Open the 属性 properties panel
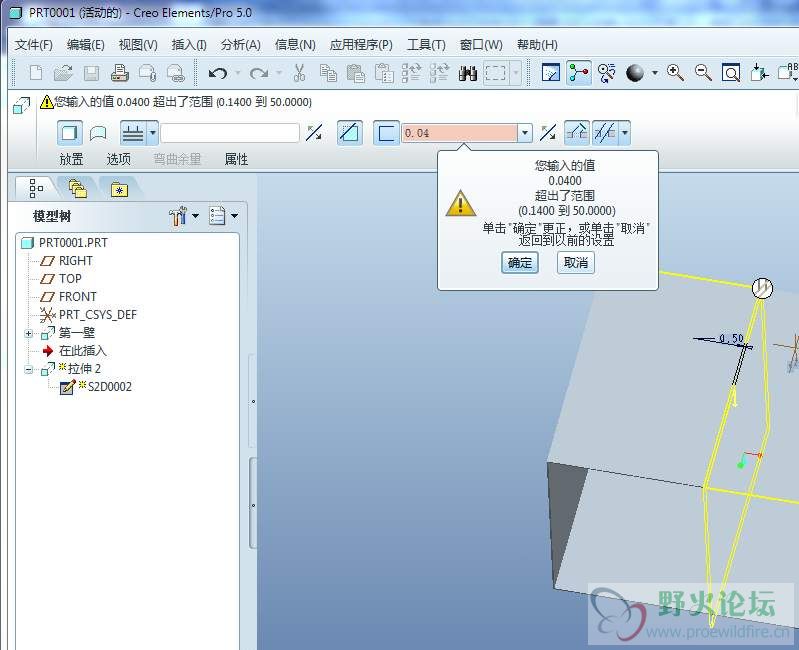 236,159
